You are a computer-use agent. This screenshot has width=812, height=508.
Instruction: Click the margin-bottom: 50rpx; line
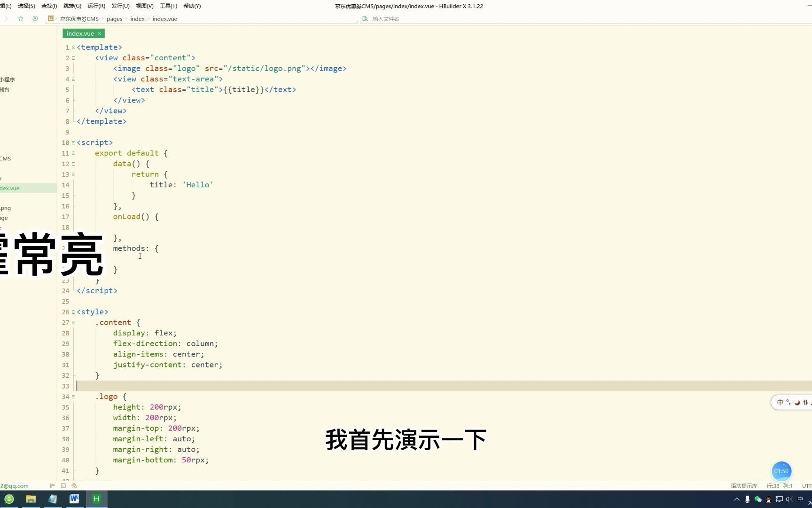coord(161,460)
